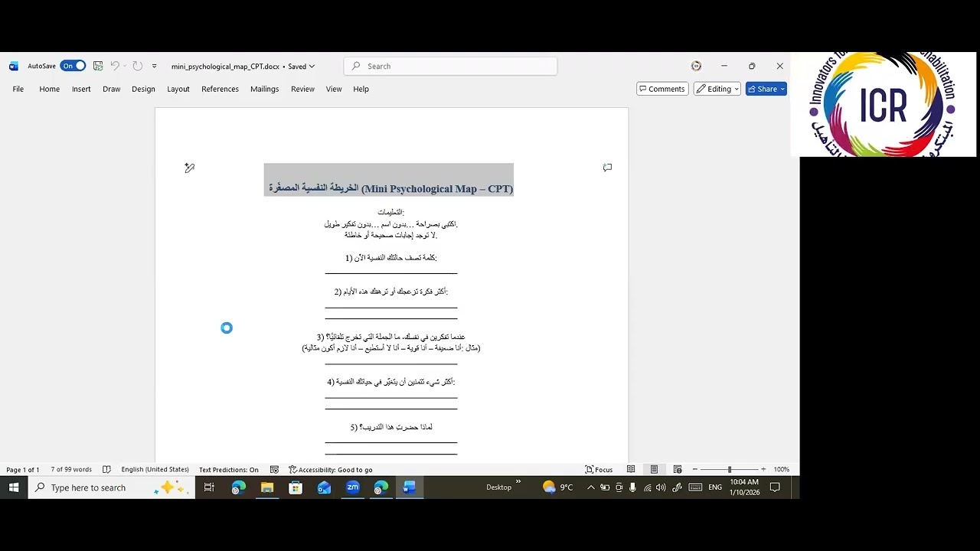
Task: Click the Redo arrow icon
Action: pos(138,66)
